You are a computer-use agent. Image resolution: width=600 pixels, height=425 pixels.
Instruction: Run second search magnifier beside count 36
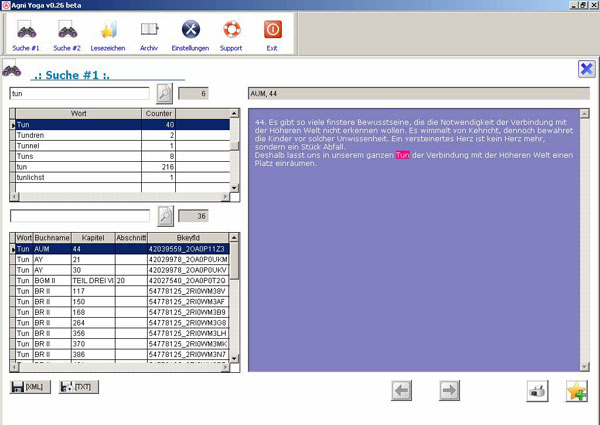click(x=165, y=216)
